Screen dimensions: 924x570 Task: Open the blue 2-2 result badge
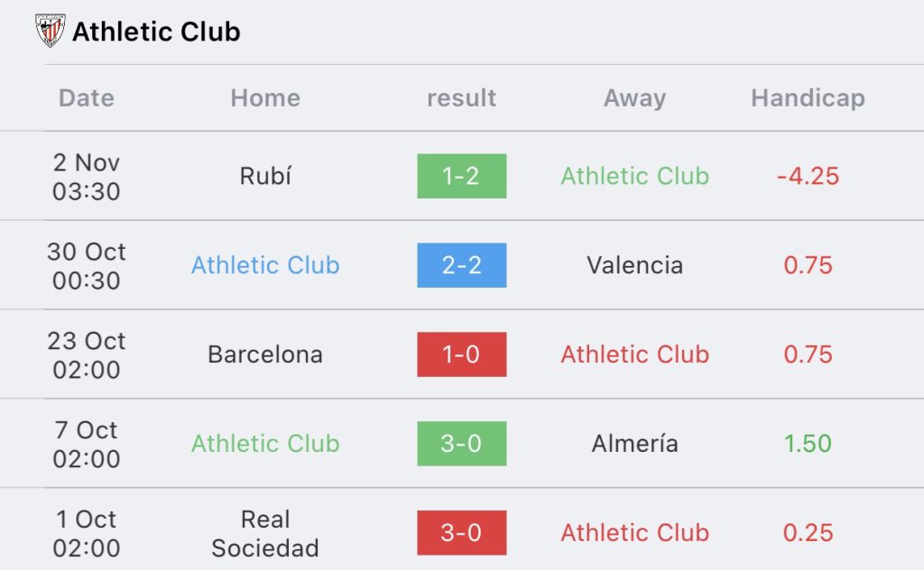[461, 265]
